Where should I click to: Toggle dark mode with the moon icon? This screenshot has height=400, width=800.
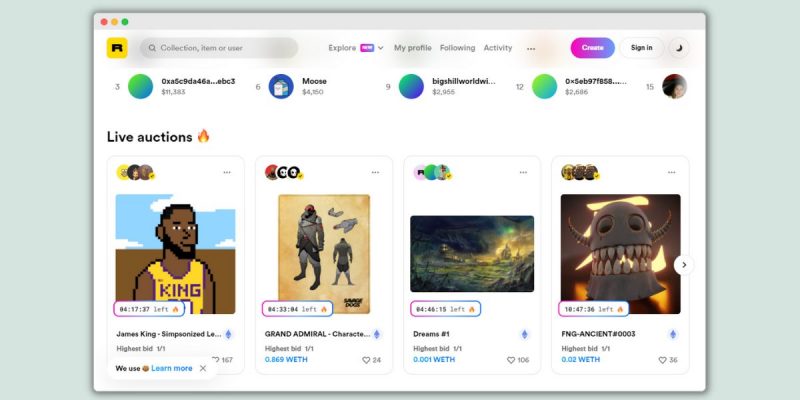point(679,48)
